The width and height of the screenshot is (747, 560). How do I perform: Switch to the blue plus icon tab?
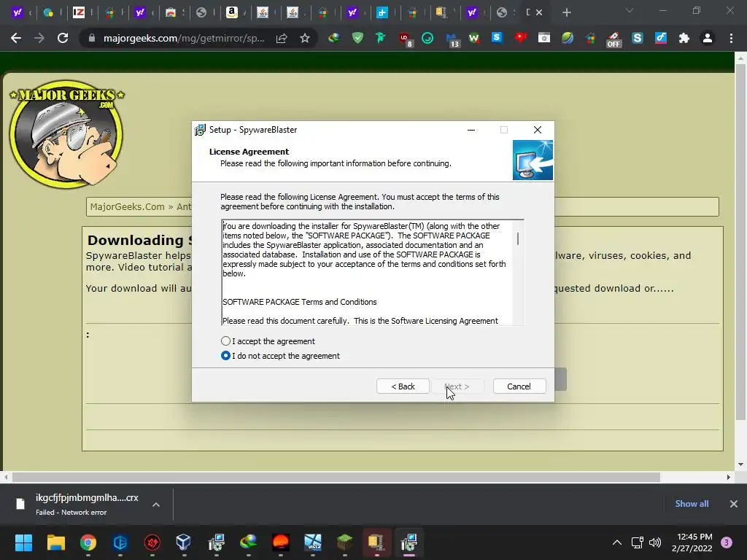coord(382,12)
